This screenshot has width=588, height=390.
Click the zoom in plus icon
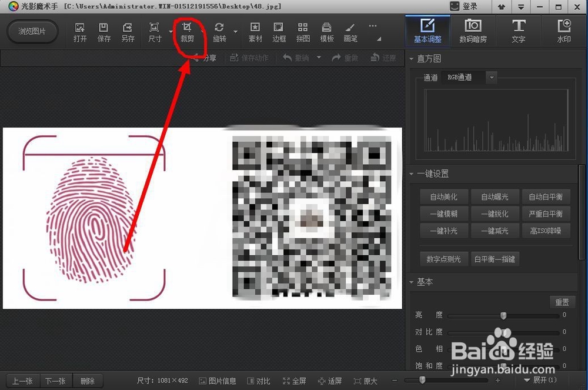497,381
